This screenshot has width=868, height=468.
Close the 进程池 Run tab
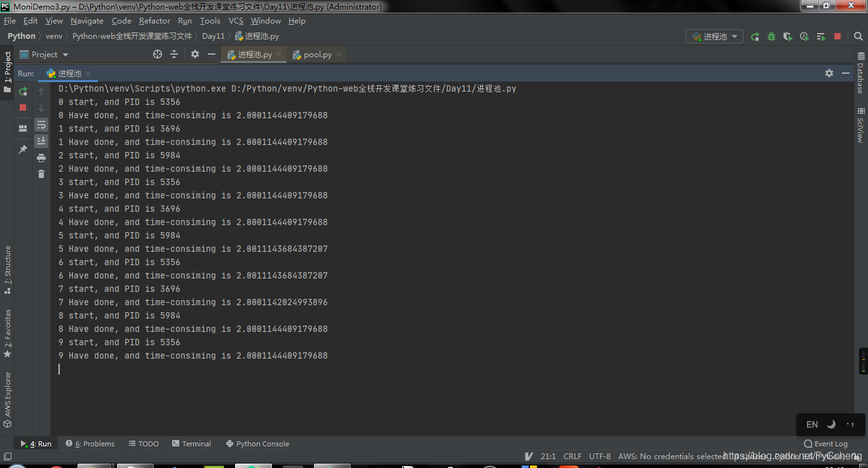[x=88, y=74]
